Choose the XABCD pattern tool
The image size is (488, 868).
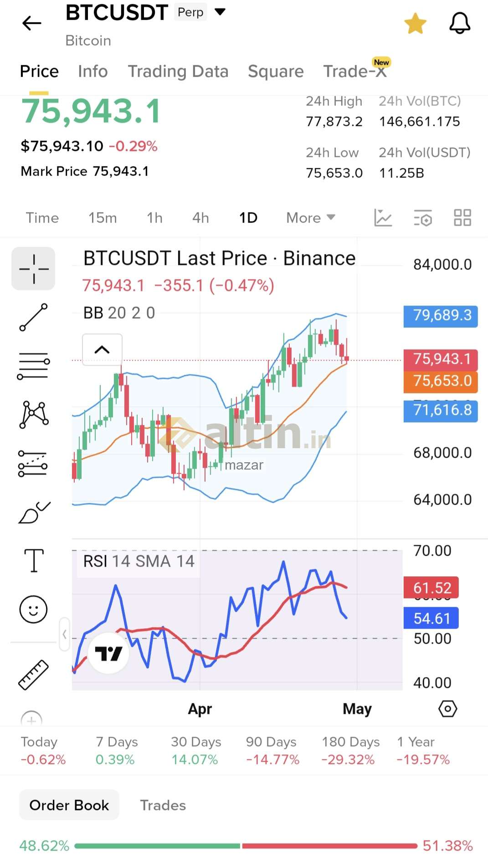(x=33, y=414)
